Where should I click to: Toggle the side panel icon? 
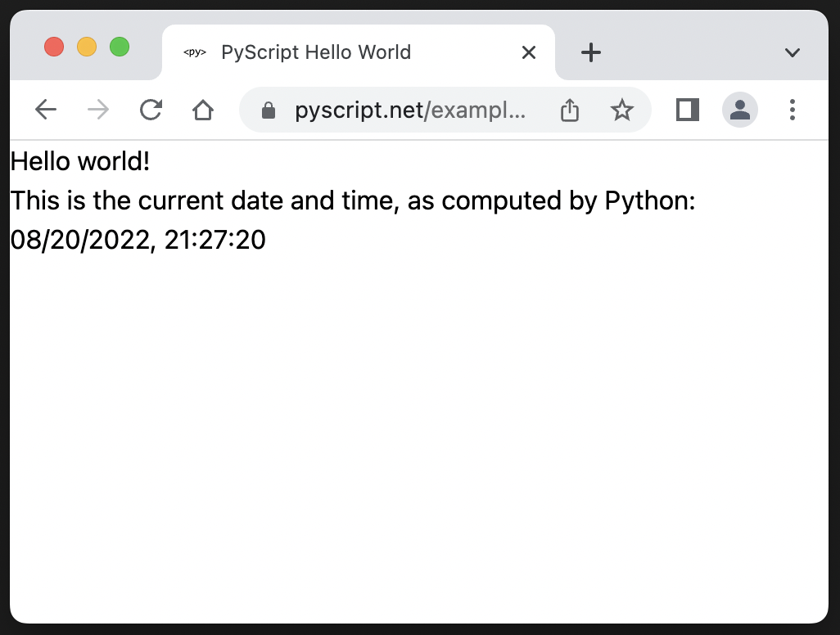(688, 110)
